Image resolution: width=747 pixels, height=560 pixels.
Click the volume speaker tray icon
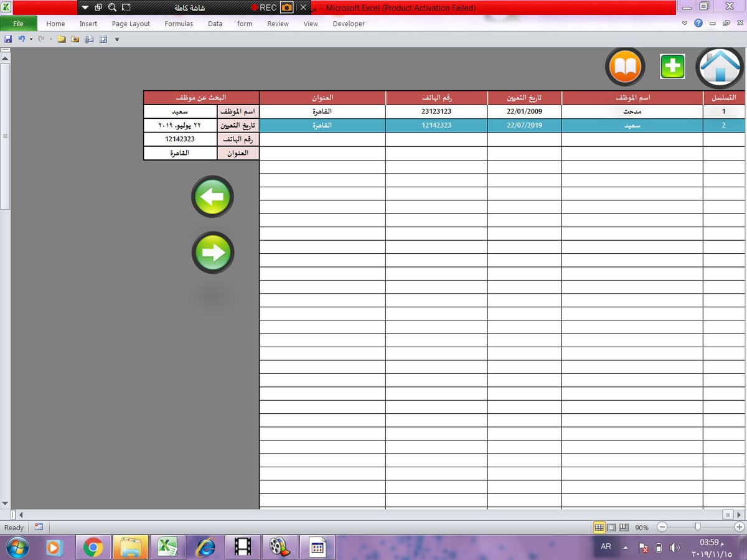click(x=675, y=548)
